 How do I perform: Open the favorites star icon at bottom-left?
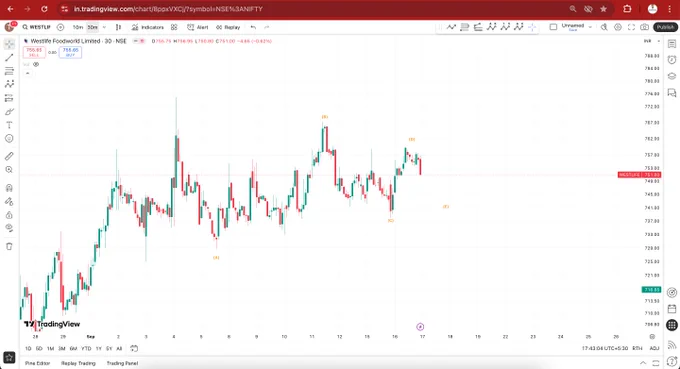click(x=9, y=357)
